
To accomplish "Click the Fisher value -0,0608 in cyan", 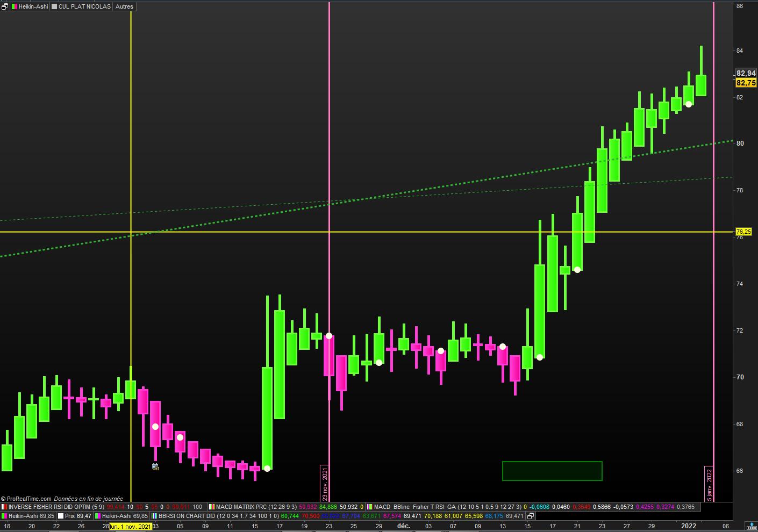I will click(539, 507).
